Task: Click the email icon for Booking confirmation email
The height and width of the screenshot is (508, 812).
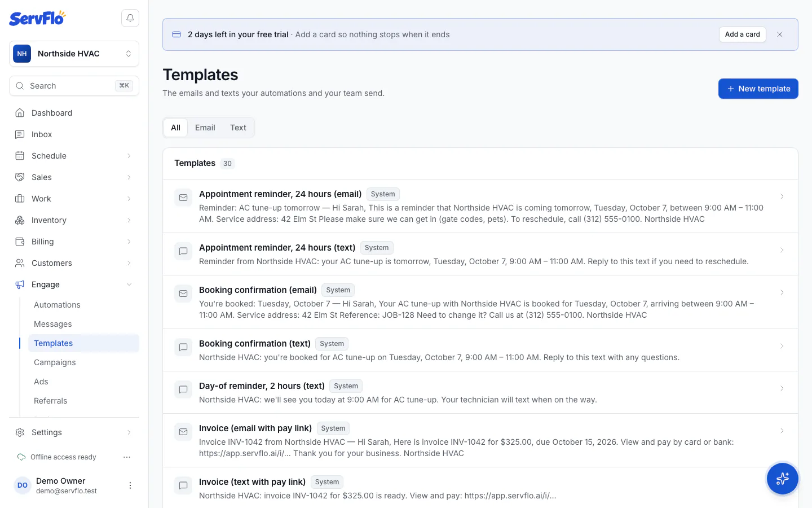Action: click(183, 294)
